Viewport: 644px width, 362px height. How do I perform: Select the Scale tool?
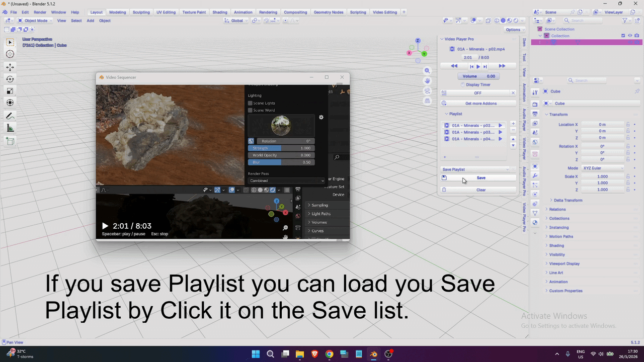10,91
